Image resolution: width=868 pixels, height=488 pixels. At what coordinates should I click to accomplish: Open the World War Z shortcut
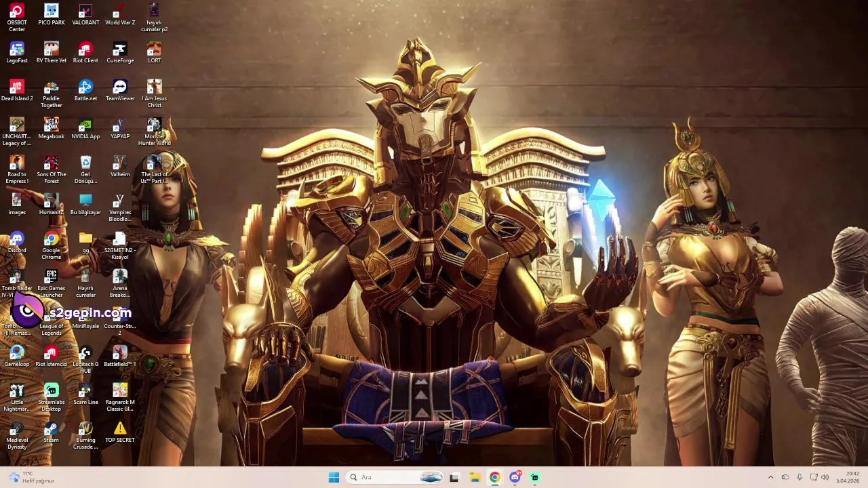[120, 15]
